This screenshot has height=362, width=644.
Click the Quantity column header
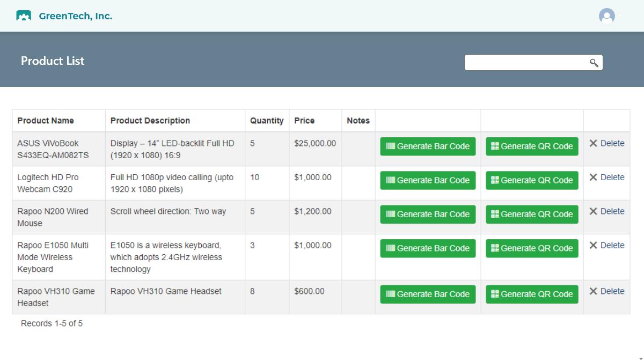(x=267, y=121)
